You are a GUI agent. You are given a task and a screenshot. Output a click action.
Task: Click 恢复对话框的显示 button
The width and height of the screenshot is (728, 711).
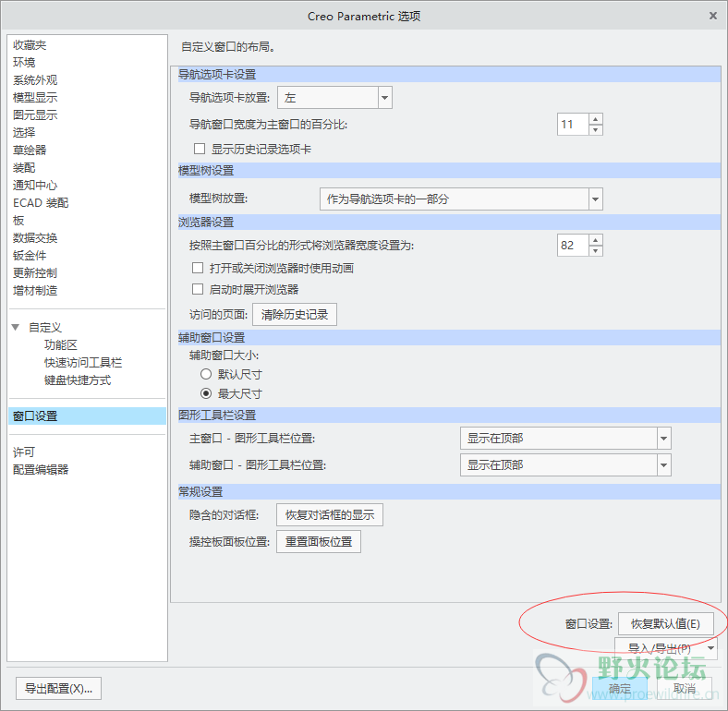(330, 514)
